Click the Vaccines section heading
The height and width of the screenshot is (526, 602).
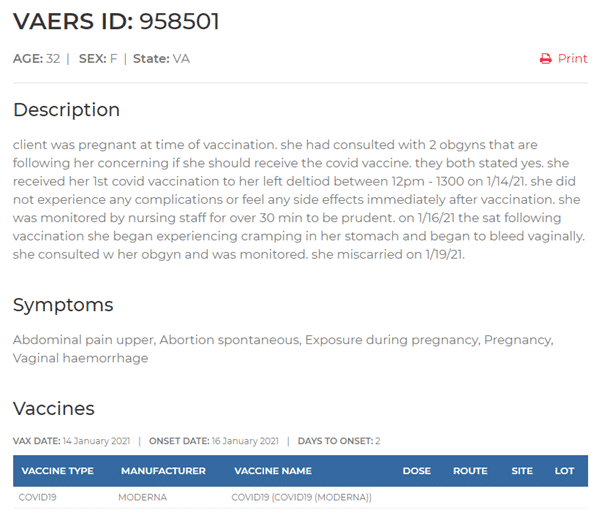[x=54, y=408]
